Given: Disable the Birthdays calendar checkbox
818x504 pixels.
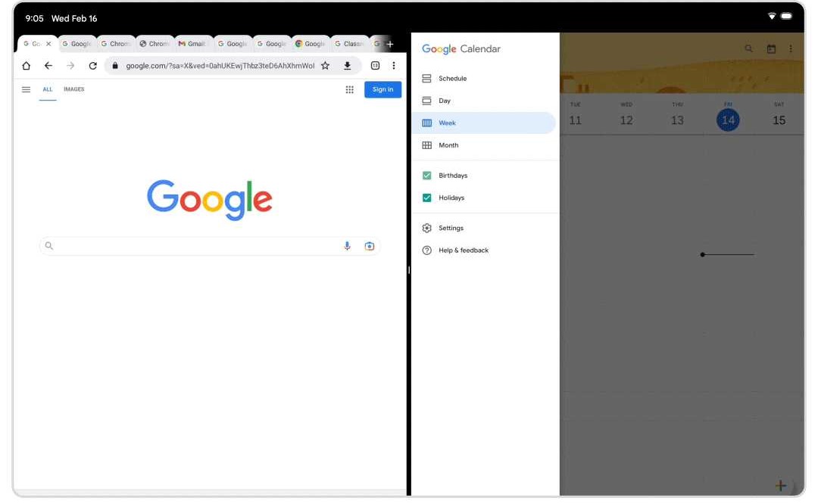Looking at the screenshot, I should coord(426,175).
